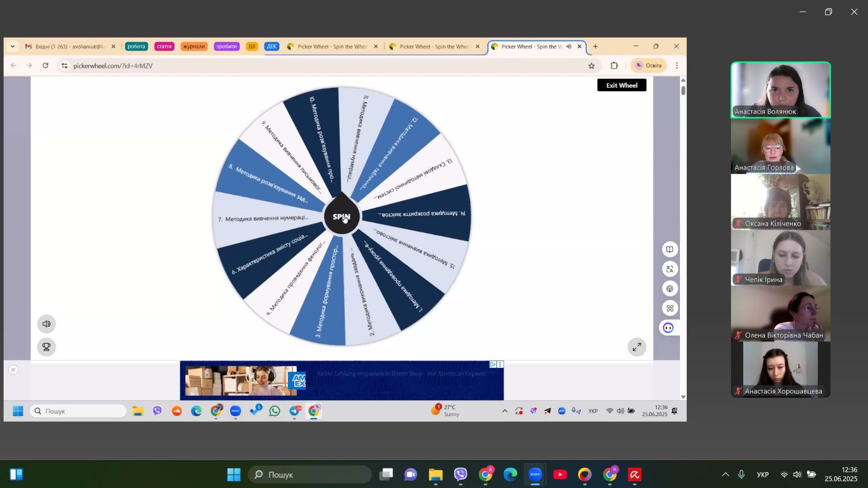Viewport: 868px width, 488px height.
Task: Reload the pickerwheel page
Action: pos(45,66)
